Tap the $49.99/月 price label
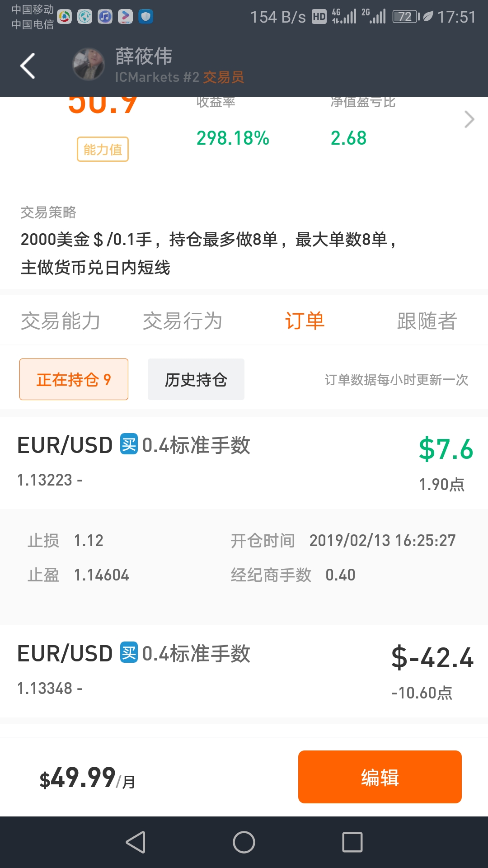This screenshot has height=868, width=488. tap(87, 778)
